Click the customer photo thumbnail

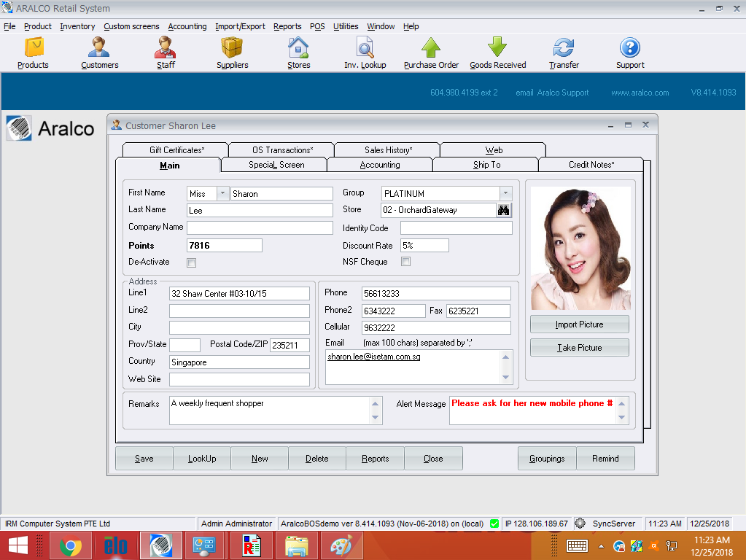580,248
